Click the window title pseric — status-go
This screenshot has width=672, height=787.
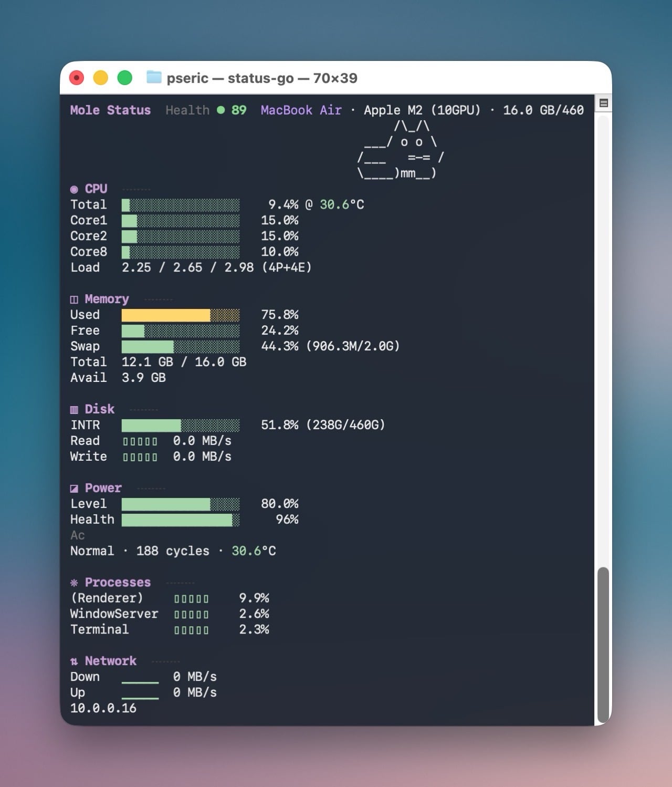click(x=261, y=78)
